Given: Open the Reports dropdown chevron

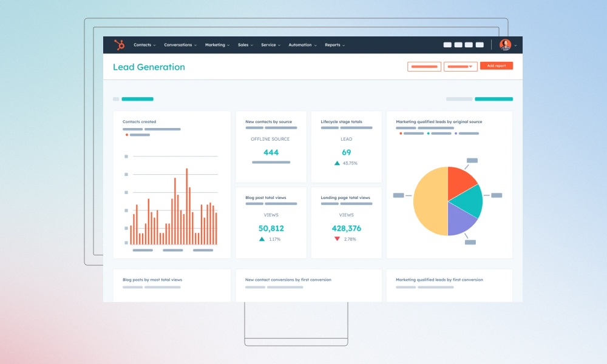Looking at the screenshot, I should (x=344, y=44).
